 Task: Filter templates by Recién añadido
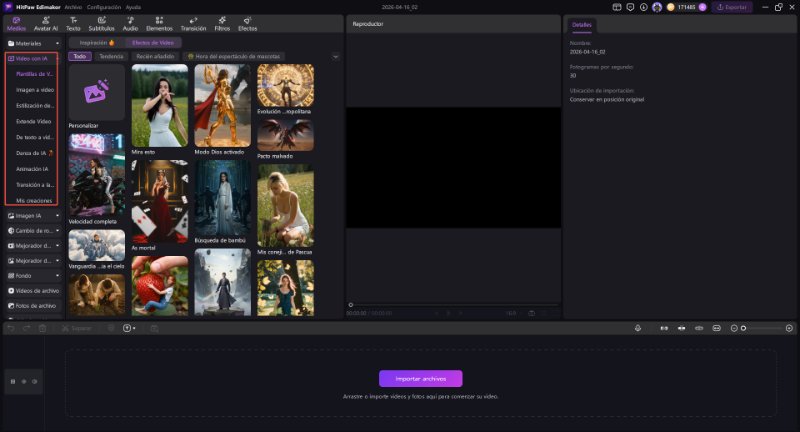pos(155,57)
